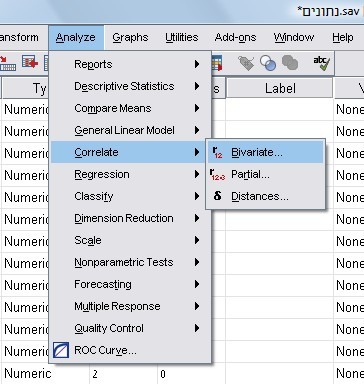Choose Bivariate correlation option
Screen dimensions: 364x384
[265, 152]
